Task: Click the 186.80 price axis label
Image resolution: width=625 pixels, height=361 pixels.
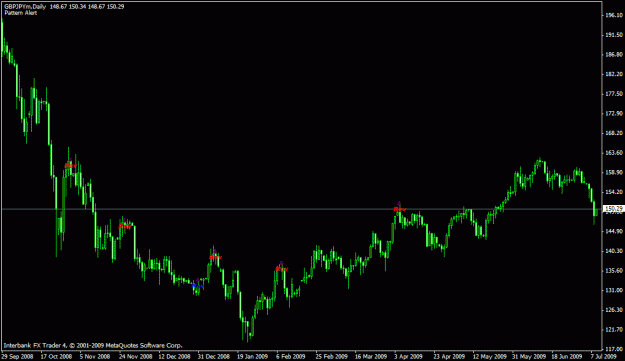Action: pos(614,55)
